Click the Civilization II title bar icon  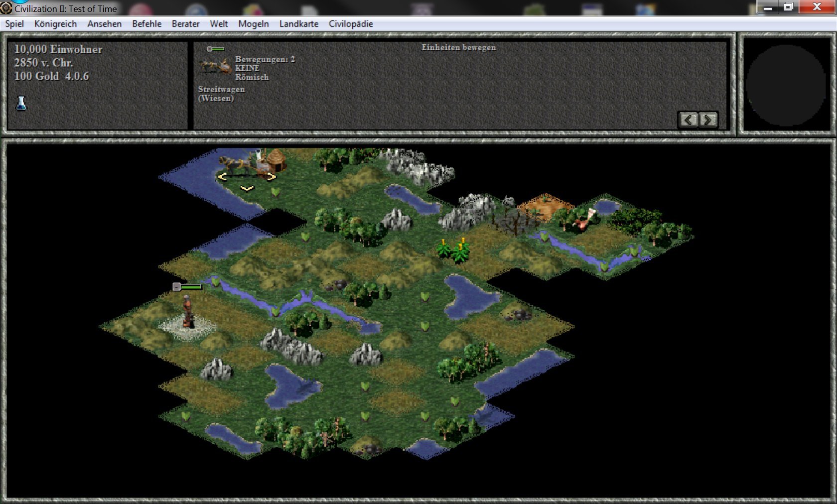(x=6, y=7)
